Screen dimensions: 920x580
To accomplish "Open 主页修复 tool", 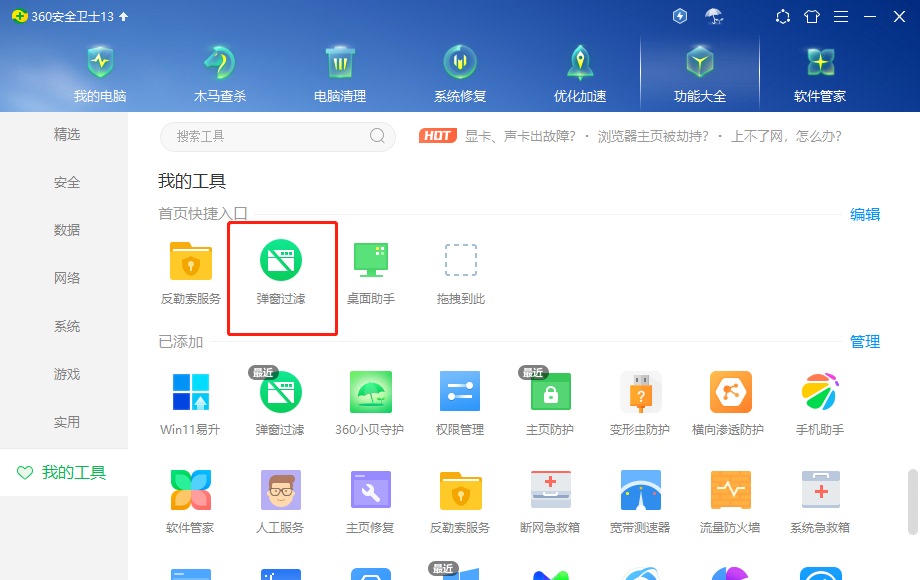I will click(x=370, y=502).
